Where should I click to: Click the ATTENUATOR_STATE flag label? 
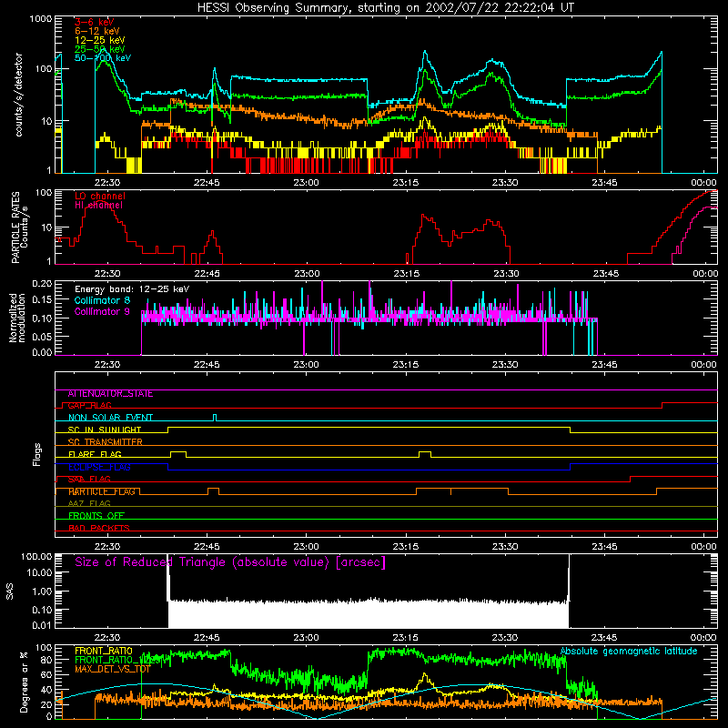point(110,394)
